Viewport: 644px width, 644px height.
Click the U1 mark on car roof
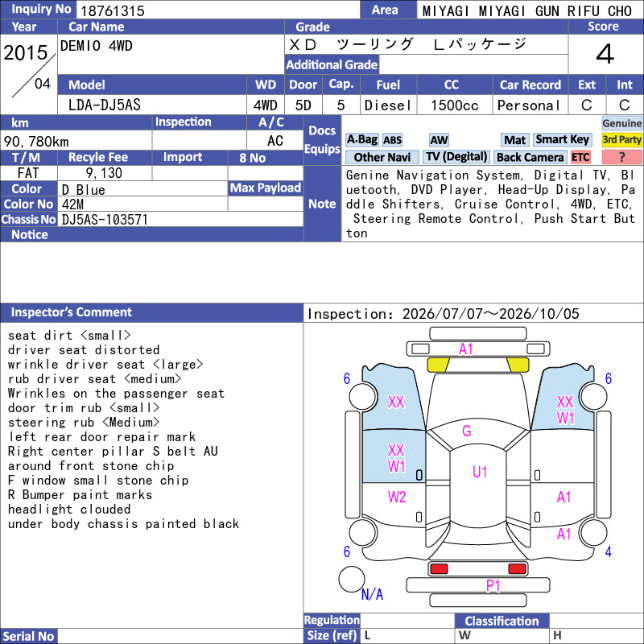tap(479, 472)
